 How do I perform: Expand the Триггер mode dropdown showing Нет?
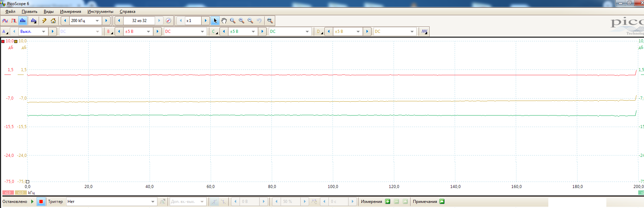pos(153,202)
